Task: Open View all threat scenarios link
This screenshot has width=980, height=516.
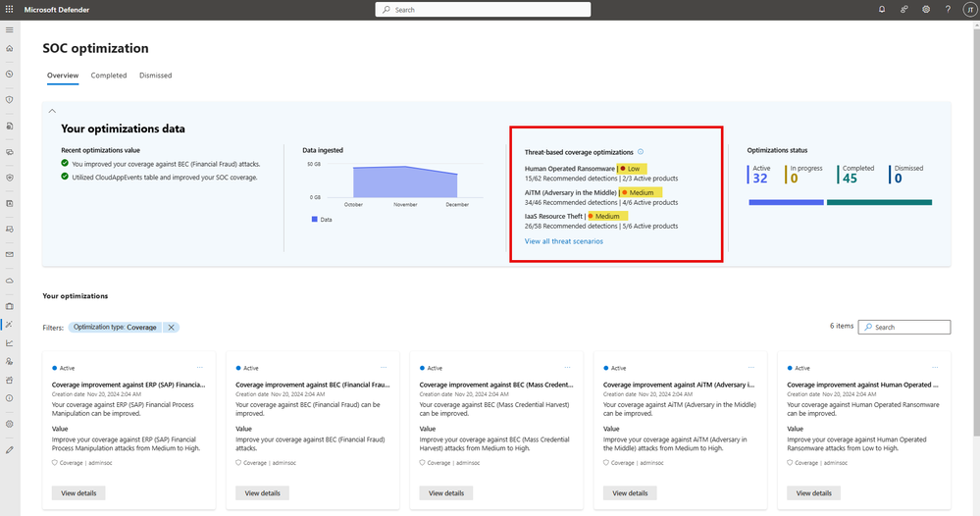Action: coord(564,241)
